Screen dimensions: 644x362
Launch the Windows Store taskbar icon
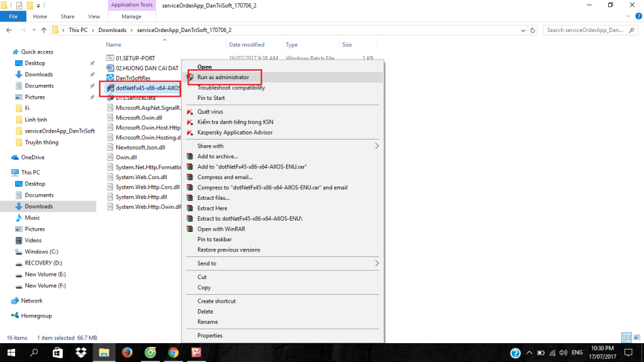57,353
